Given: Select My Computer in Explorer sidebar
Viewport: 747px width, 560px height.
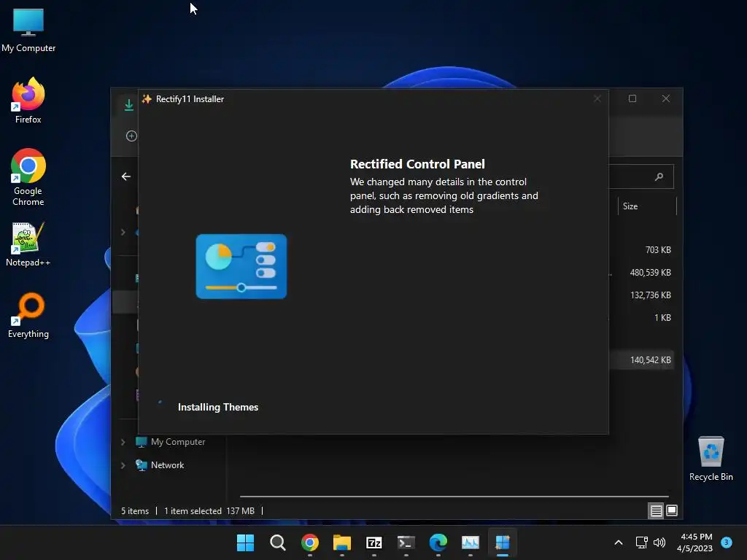Looking at the screenshot, I should 171,442.
